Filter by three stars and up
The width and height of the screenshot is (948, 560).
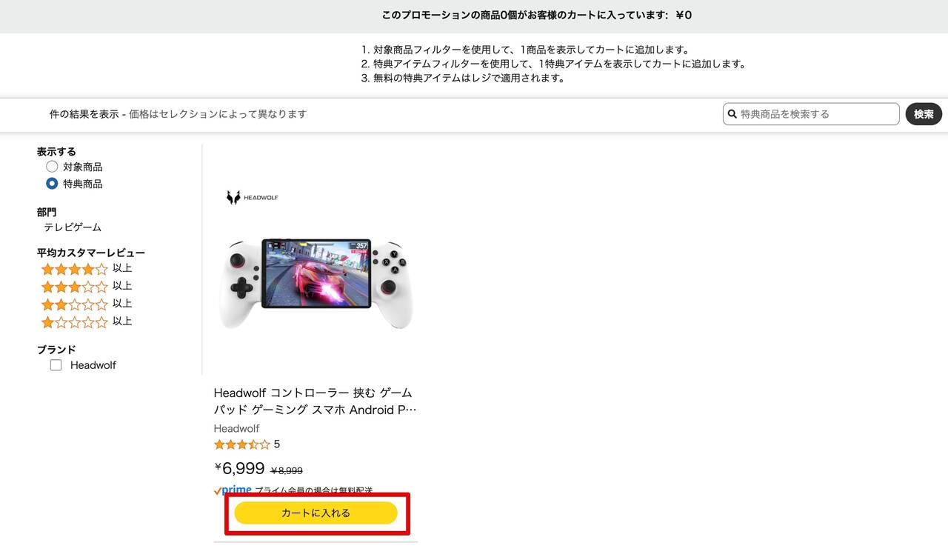pyautogui.click(x=86, y=287)
